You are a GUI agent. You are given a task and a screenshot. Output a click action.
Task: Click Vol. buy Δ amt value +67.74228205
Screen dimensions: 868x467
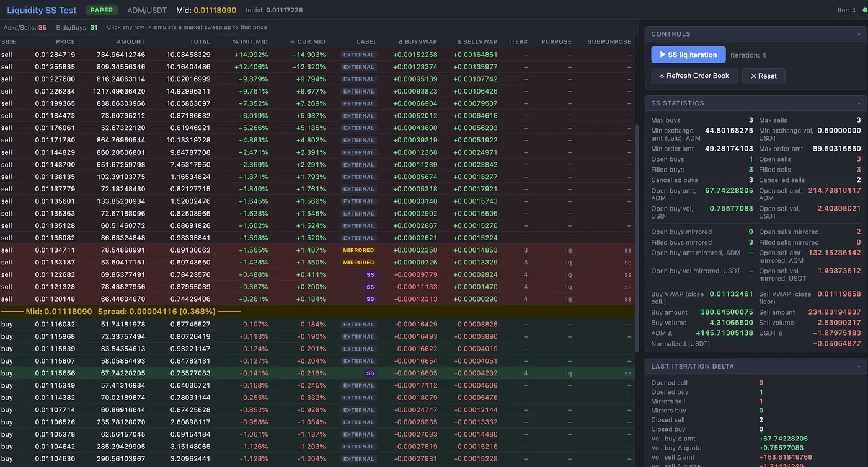782,438
